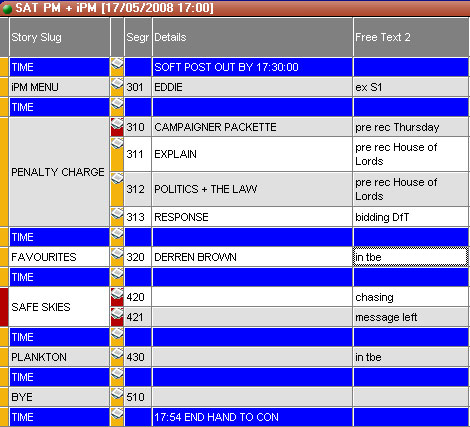
Task: Click the 'message left' free text cell
Action: (x=411, y=317)
